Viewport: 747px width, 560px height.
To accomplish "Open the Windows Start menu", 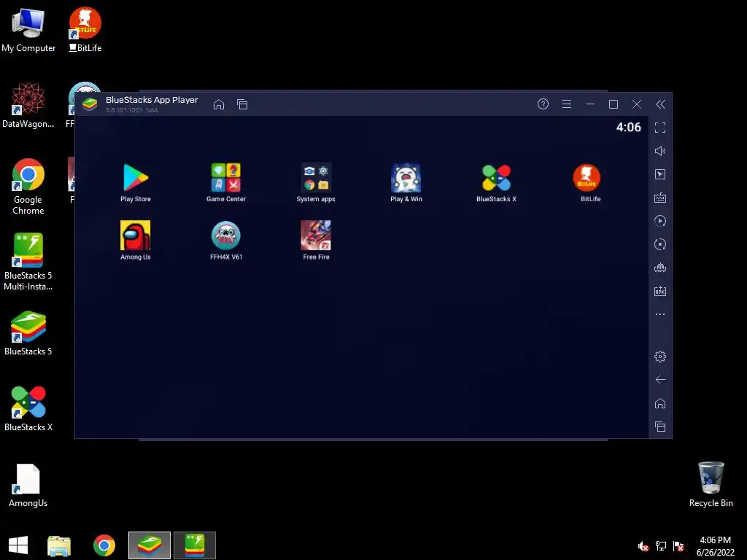I will point(18,545).
